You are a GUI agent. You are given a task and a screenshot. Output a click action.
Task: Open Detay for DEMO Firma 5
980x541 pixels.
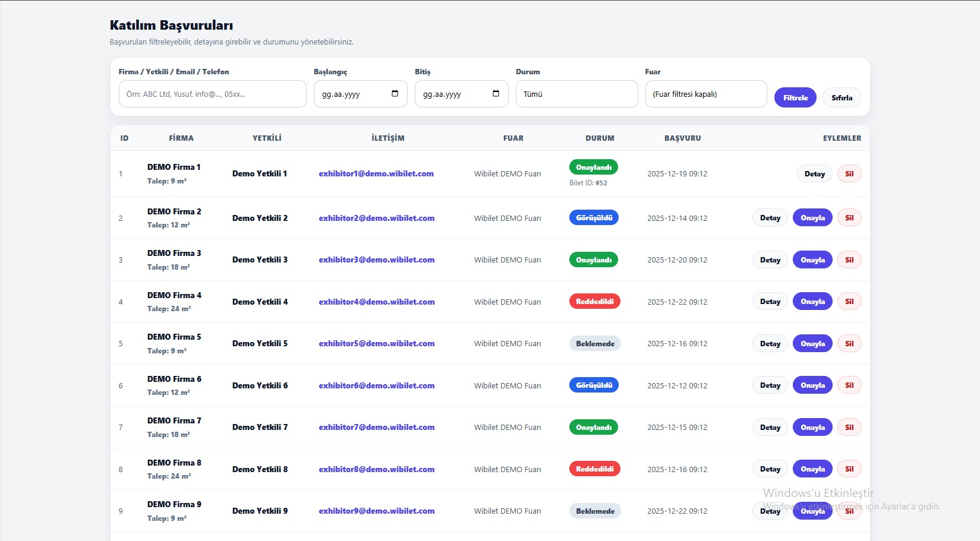click(770, 344)
